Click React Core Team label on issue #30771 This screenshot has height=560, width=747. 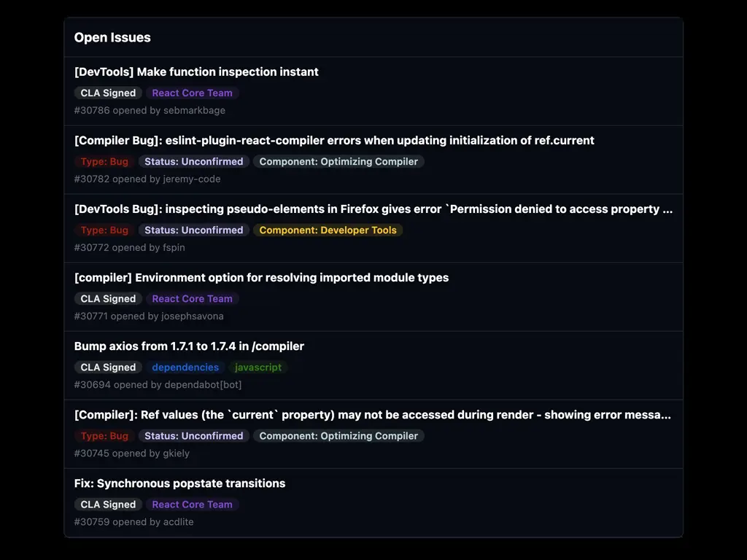(192, 299)
